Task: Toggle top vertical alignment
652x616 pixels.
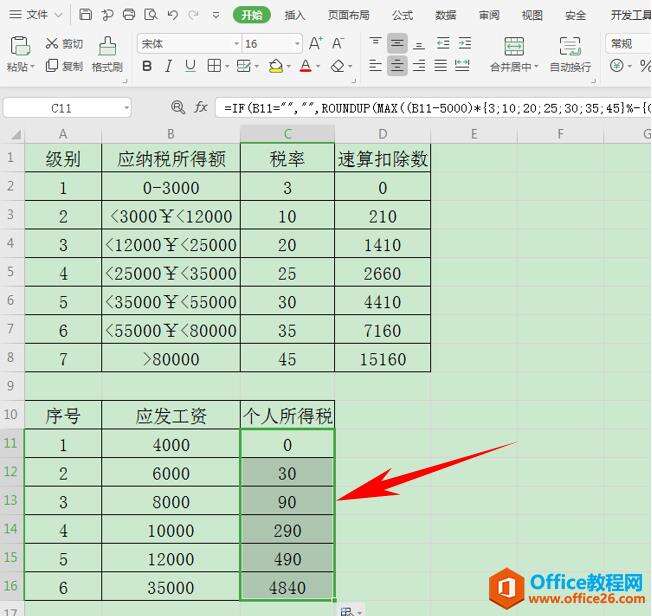Action: tap(375, 43)
